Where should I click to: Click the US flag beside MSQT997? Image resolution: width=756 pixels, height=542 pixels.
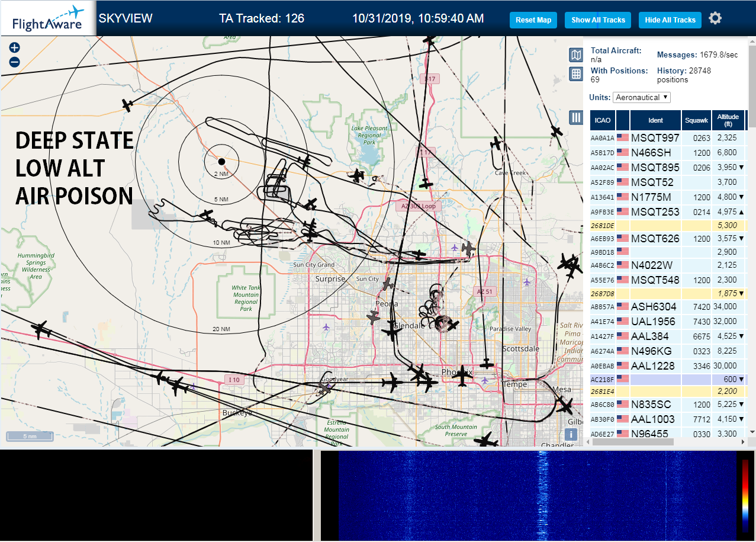(x=623, y=137)
